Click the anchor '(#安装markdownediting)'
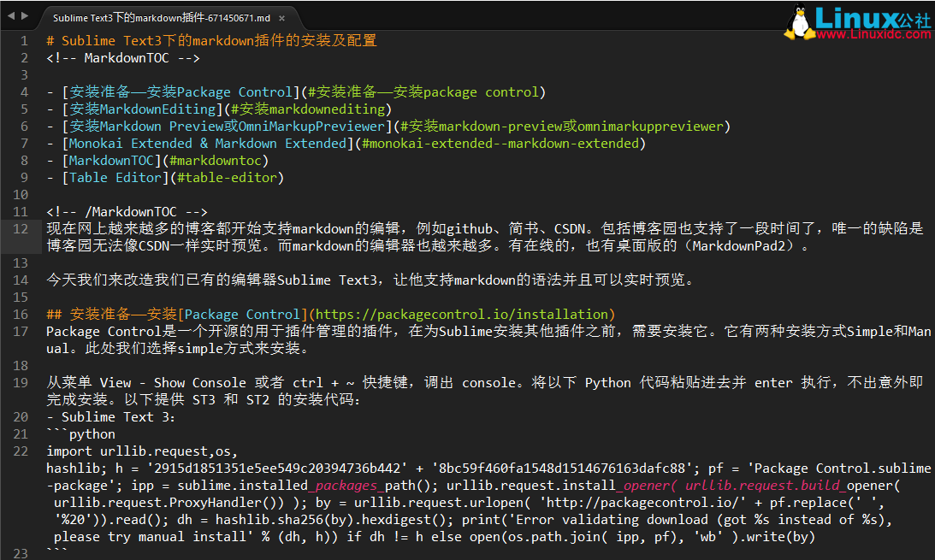 [x=308, y=109]
